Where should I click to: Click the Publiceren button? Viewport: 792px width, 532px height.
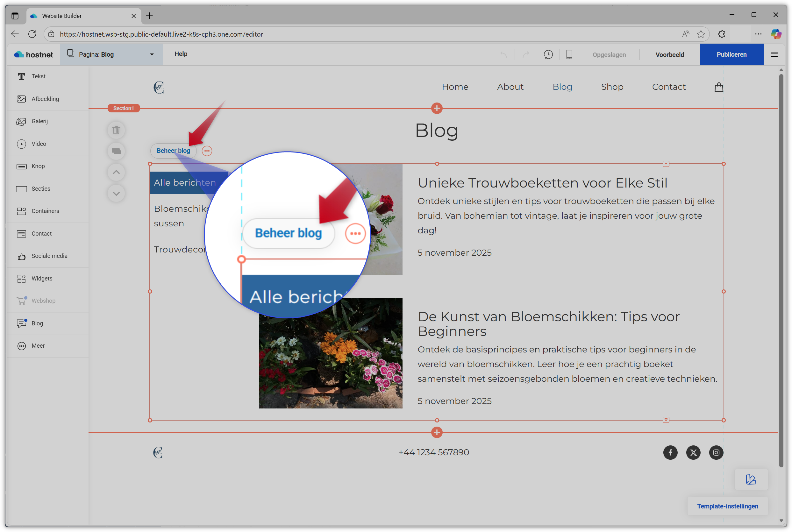tap(731, 54)
